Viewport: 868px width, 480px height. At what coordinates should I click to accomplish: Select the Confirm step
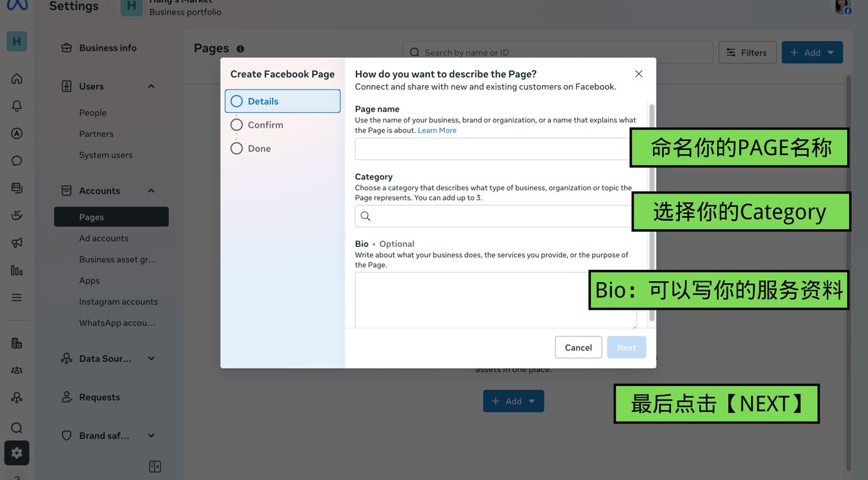tap(283, 124)
